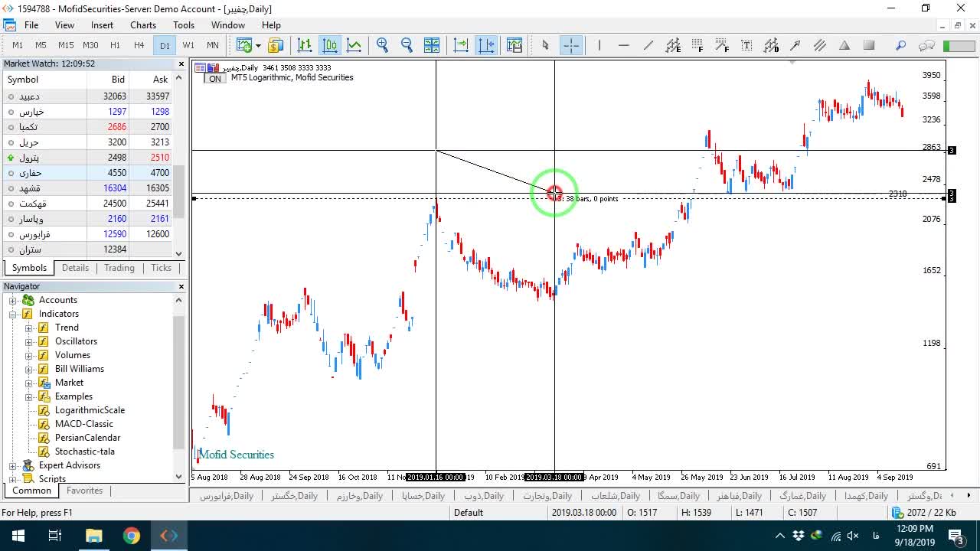This screenshot has height=551, width=980.
Task: Set timeframe to W1
Action: click(188, 45)
